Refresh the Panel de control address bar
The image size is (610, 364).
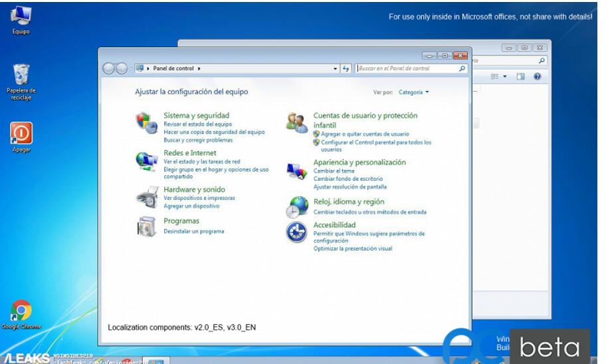click(346, 68)
